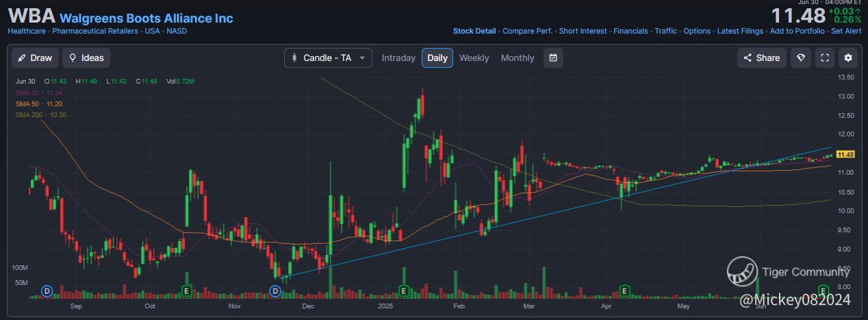Click the SMA 20 indicator label
Screen dimensions: 868x320
coord(39,93)
